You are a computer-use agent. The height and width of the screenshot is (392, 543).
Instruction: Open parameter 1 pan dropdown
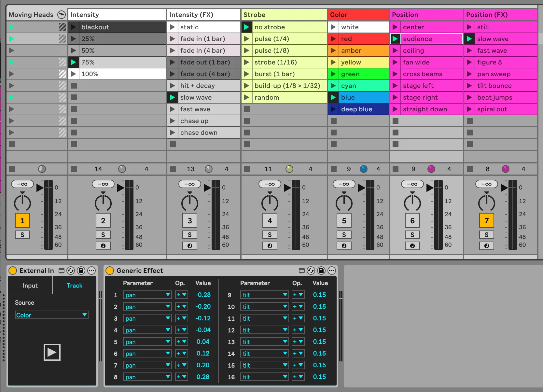147,295
